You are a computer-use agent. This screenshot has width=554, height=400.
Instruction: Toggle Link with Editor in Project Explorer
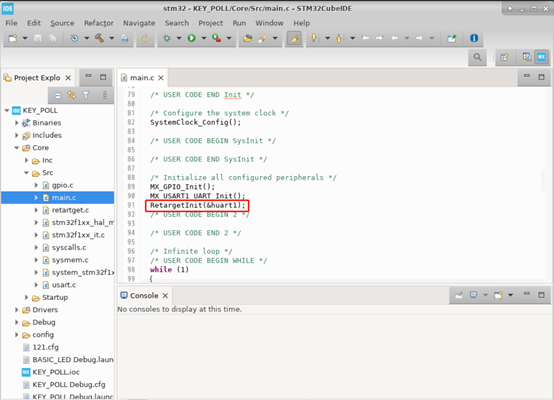tap(72, 95)
